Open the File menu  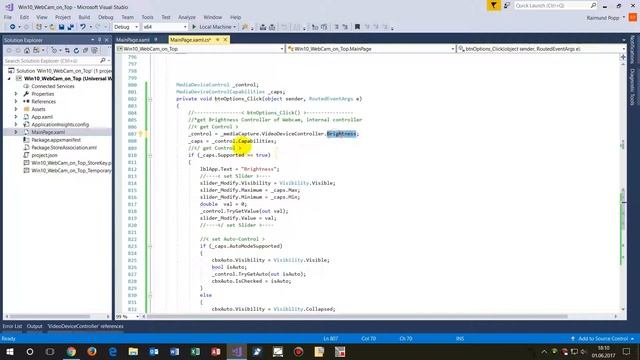8,17
